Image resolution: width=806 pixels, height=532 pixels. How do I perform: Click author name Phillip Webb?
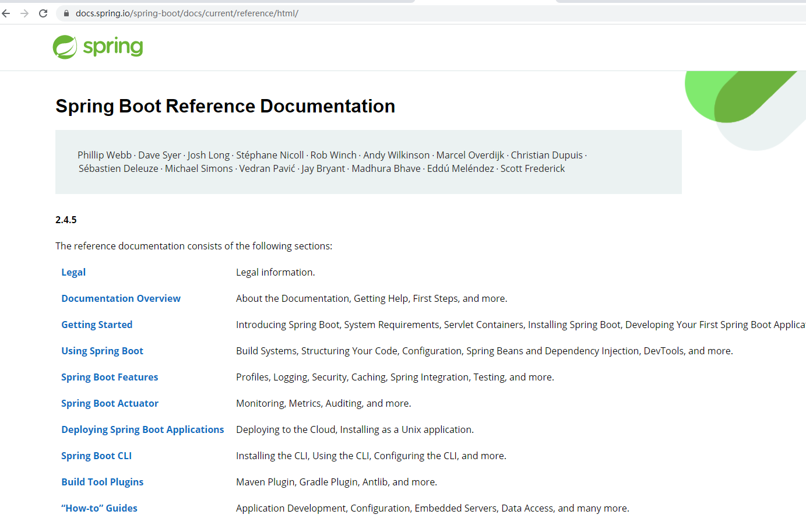click(x=104, y=155)
